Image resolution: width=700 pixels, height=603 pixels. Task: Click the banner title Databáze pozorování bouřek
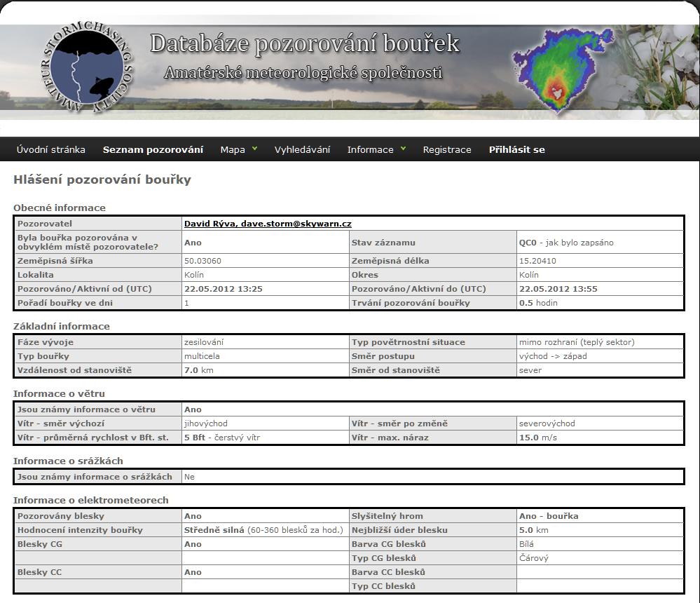pos(305,43)
